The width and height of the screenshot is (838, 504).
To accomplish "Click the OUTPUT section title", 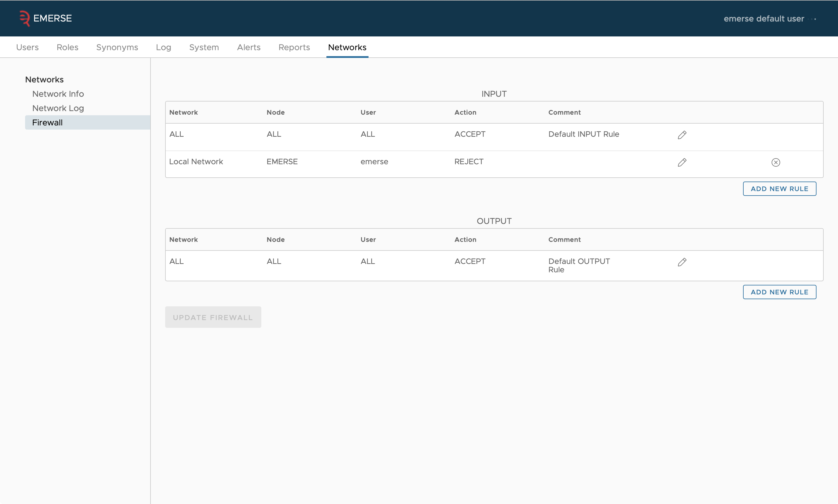I will coord(494,221).
